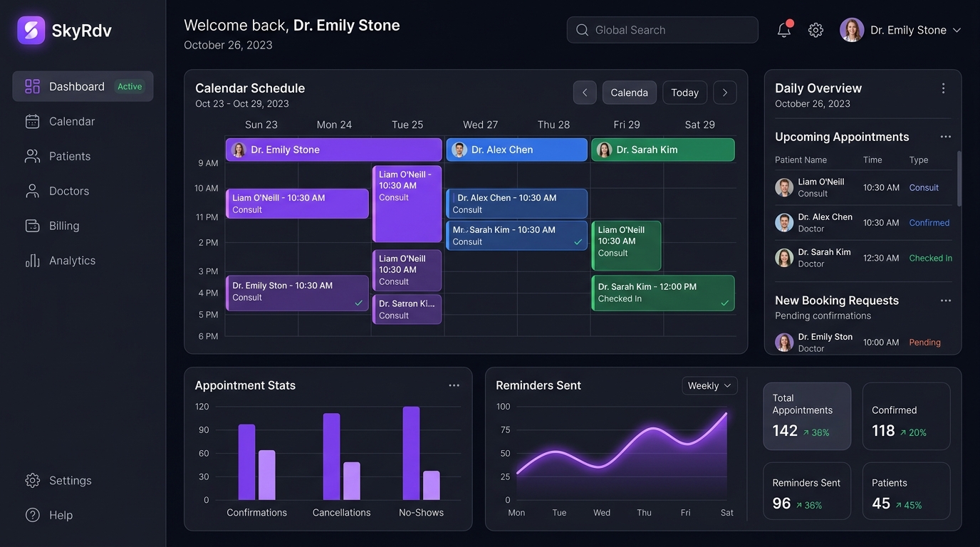Open the notifications bell

tap(784, 30)
